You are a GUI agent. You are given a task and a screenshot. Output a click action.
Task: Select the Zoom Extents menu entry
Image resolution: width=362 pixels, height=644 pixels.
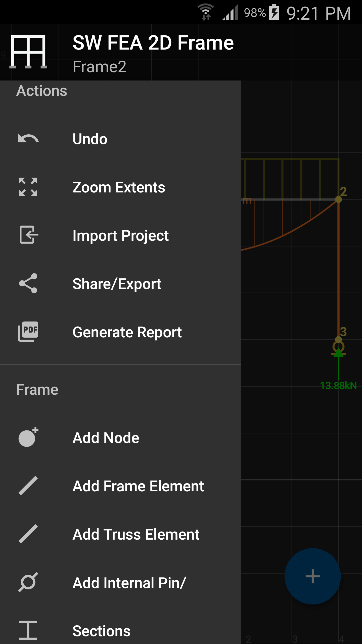coord(119,187)
